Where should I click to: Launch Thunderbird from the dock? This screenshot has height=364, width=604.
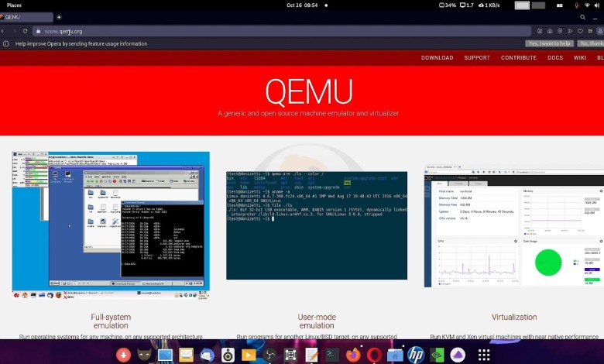[x=207, y=355]
